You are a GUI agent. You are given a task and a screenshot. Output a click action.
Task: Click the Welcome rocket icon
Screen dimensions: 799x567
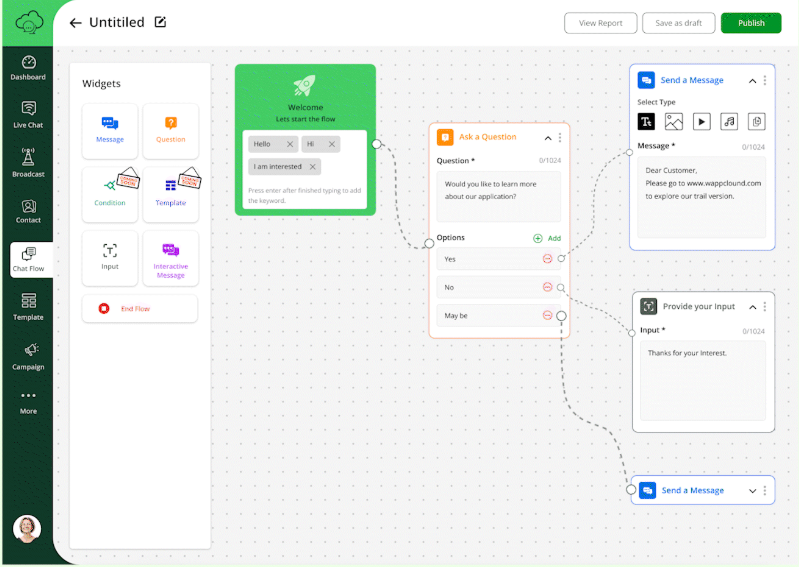pos(305,86)
